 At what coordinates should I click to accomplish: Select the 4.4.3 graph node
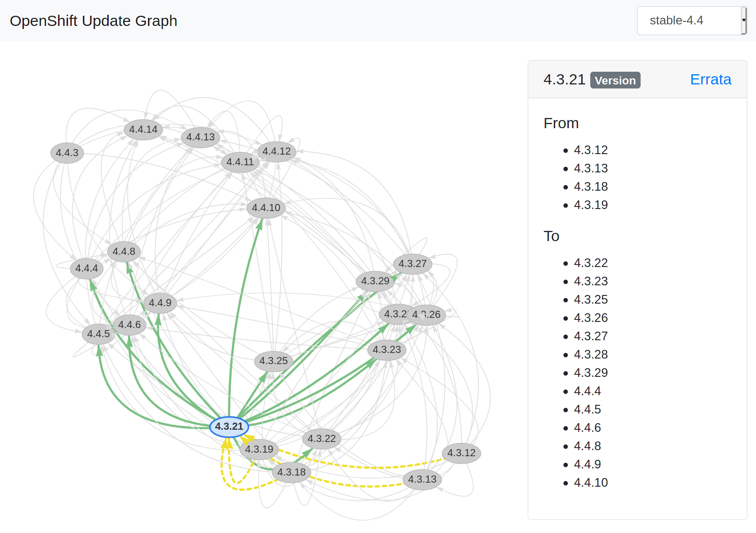pyautogui.click(x=67, y=153)
